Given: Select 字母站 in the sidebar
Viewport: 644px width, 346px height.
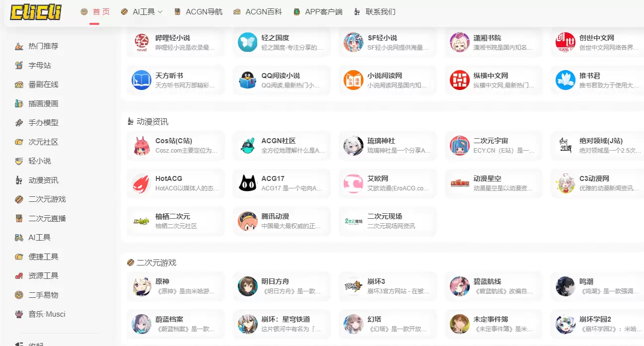Looking at the screenshot, I should pos(40,65).
